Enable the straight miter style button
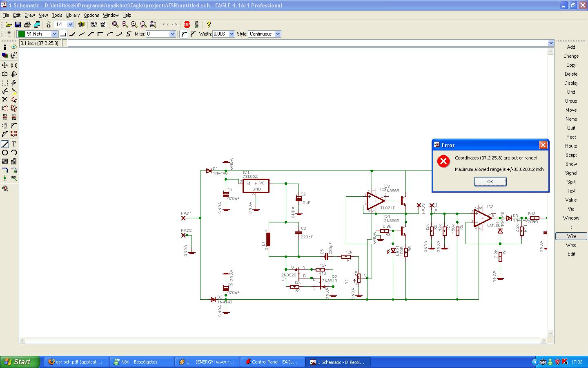588x368 pixels. pos(193,34)
